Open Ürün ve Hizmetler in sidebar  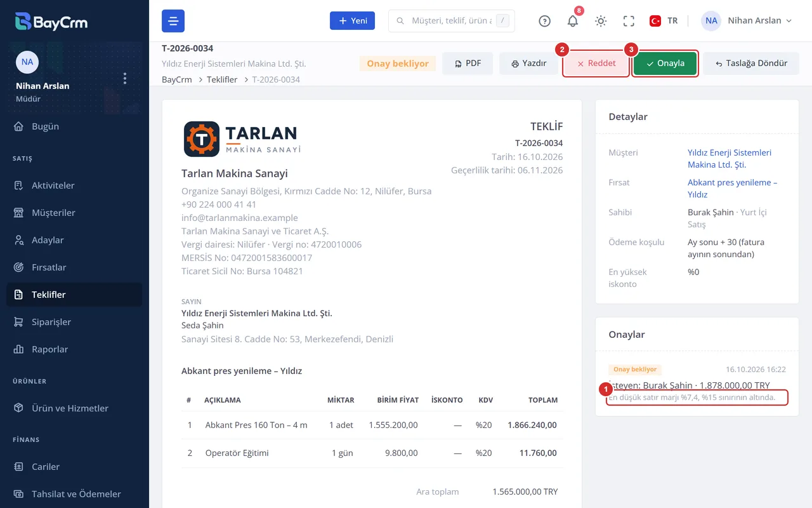74,408
